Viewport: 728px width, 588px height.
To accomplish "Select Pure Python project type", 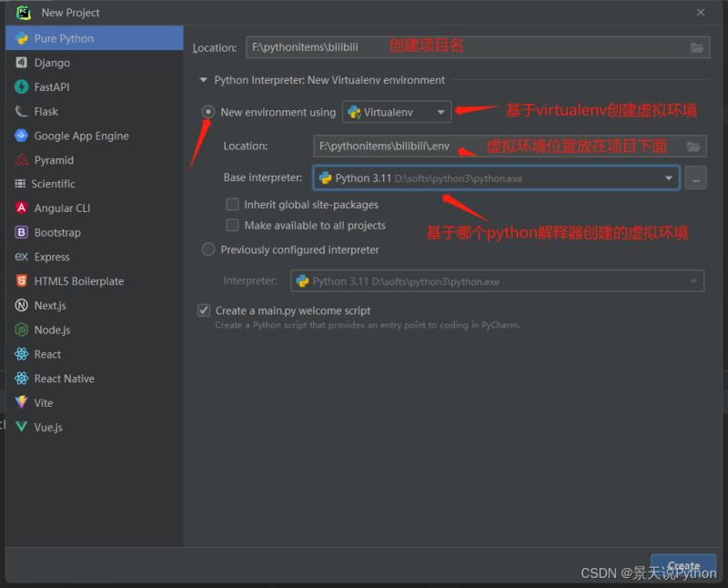I will point(95,38).
